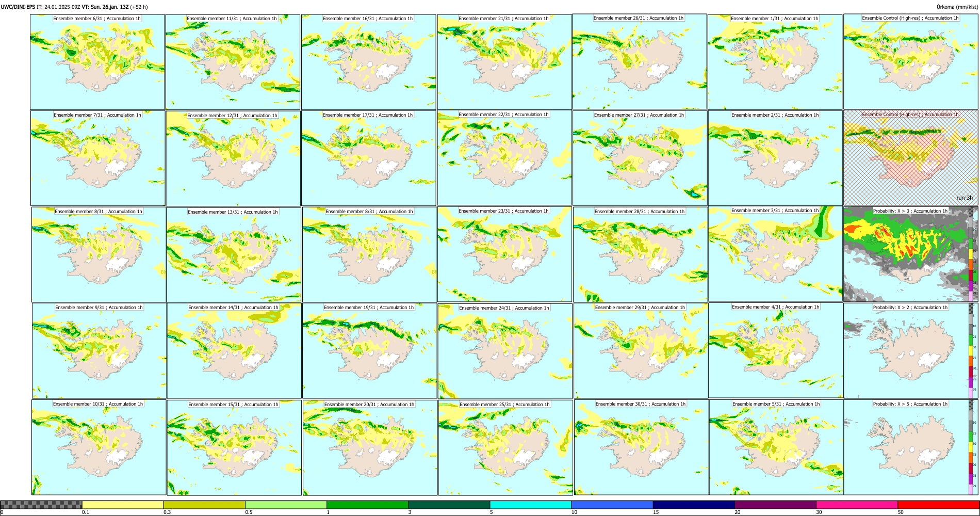Click the Ensemble member 9/31 map
This screenshot has width=980, height=516.
tap(99, 351)
